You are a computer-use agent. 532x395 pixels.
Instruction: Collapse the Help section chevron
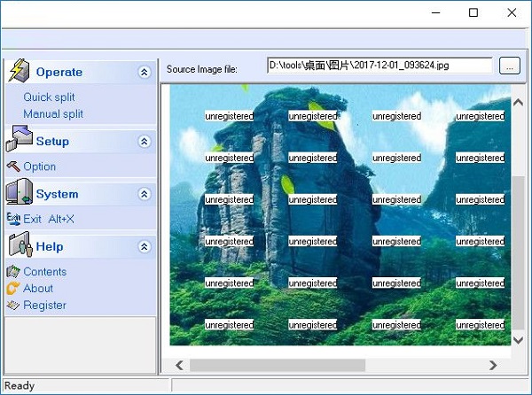pyautogui.click(x=145, y=247)
